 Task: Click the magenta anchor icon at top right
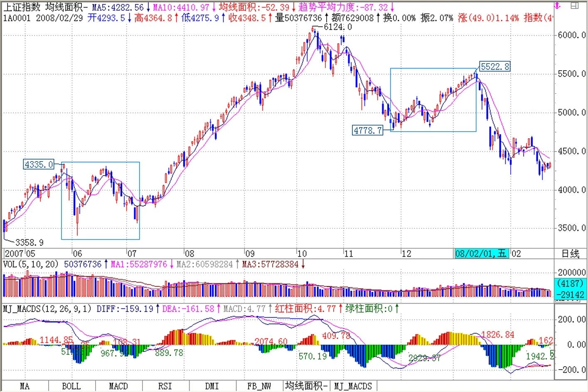click(558, 6)
